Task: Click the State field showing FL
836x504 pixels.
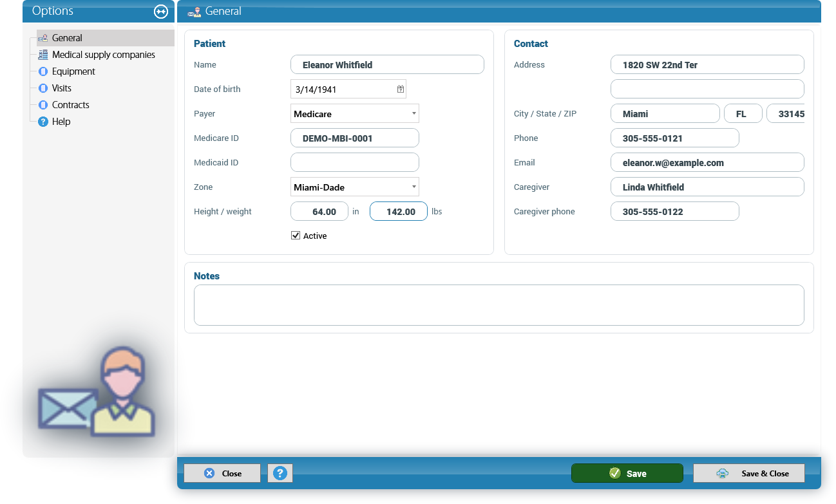Action: pyautogui.click(x=743, y=113)
